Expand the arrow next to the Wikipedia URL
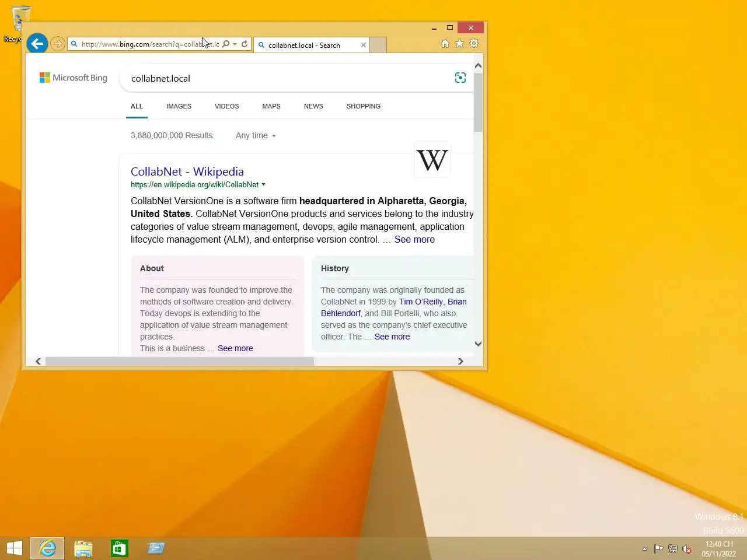The width and height of the screenshot is (747, 560). tap(263, 184)
